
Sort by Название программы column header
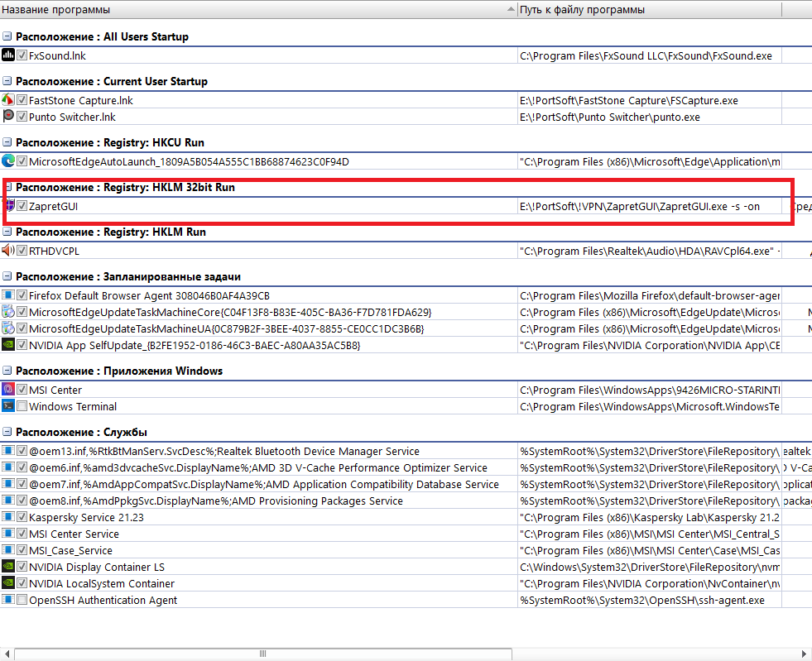(248, 9)
